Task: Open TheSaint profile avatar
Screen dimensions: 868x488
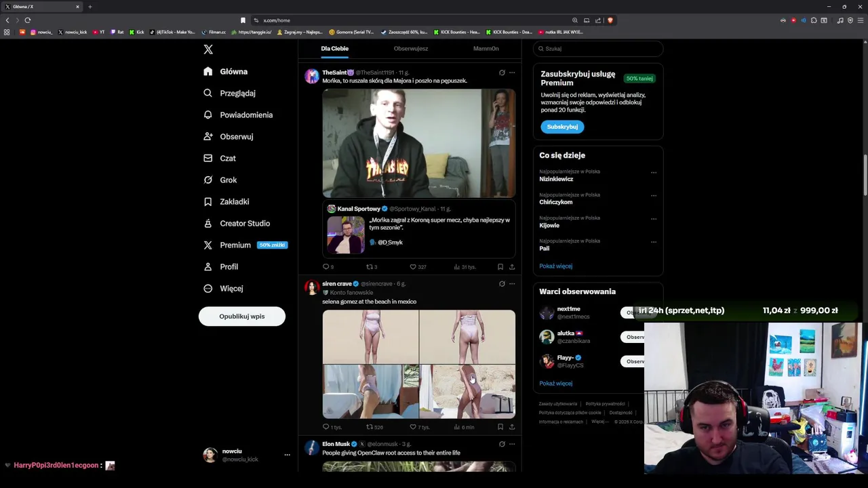Action: click(x=311, y=76)
